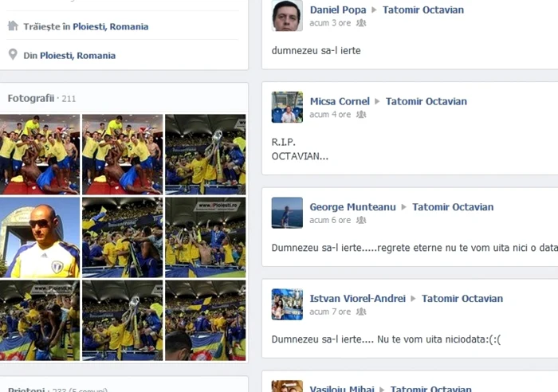Click the Daniel Popa name link
Viewport: 558px width, 392px height.
click(338, 10)
